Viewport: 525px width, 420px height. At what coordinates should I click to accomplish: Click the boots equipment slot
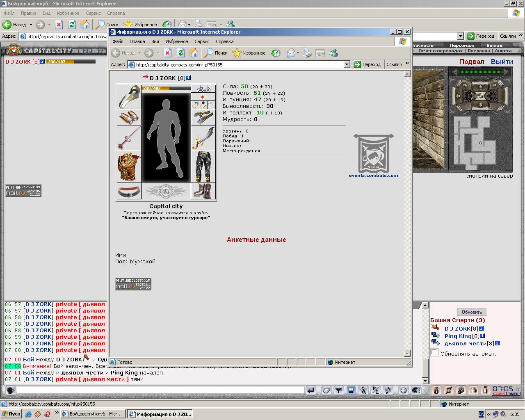click(x=203, y=191)
